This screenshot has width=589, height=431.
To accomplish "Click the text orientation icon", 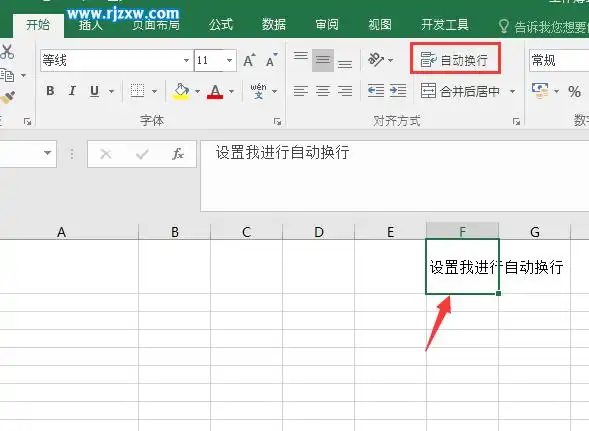I will point(376,60).
